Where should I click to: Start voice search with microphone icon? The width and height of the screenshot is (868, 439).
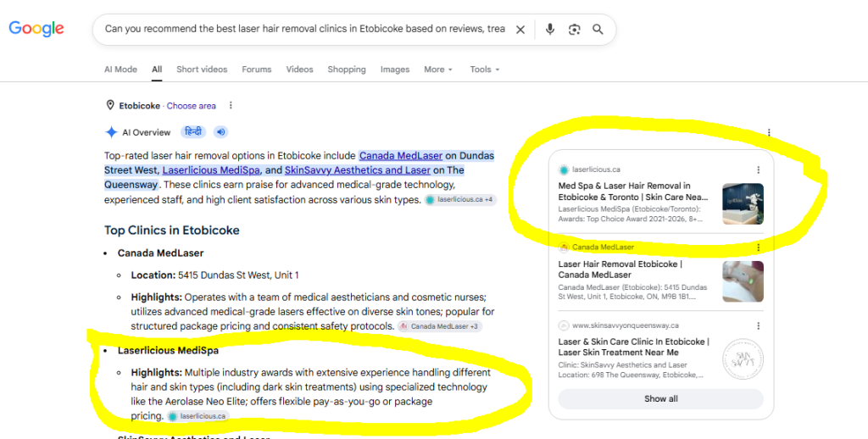[x=549, y=30]
